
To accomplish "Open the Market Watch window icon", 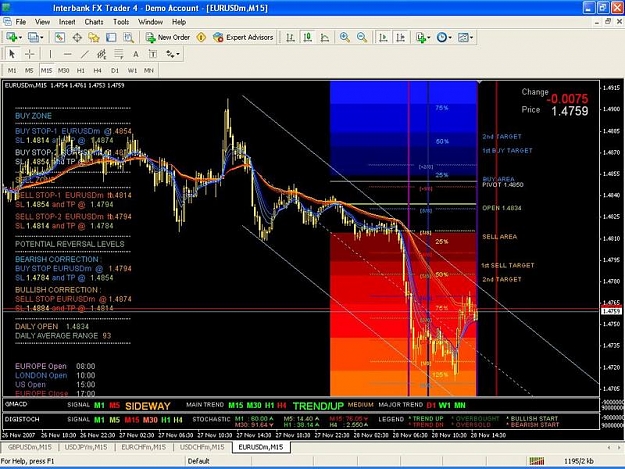I will pos(59,37).
